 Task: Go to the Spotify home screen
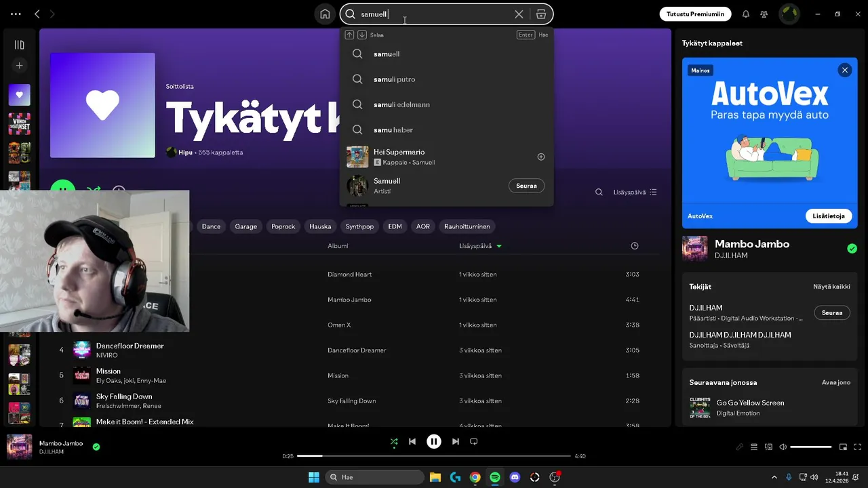point(325,14)
